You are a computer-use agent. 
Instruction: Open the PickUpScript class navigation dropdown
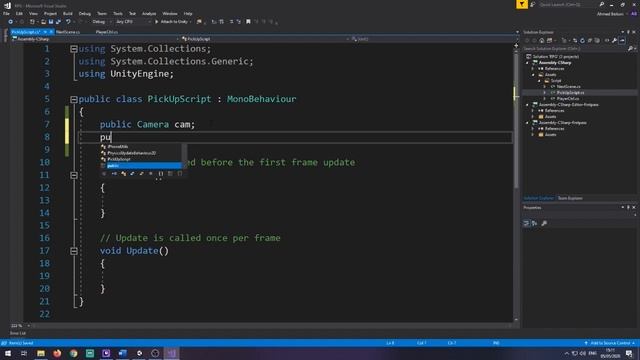coord(265,39)
